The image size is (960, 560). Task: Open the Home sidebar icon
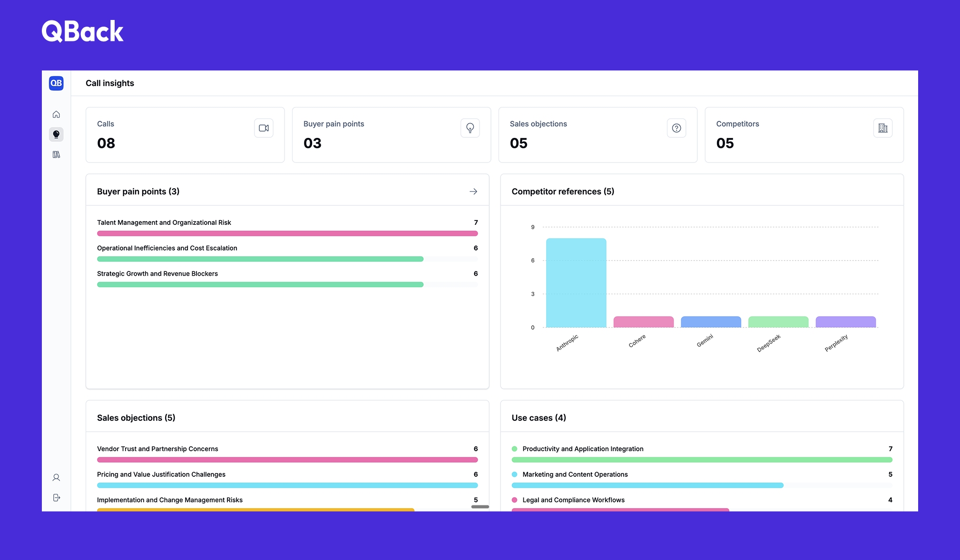[56, 115]
